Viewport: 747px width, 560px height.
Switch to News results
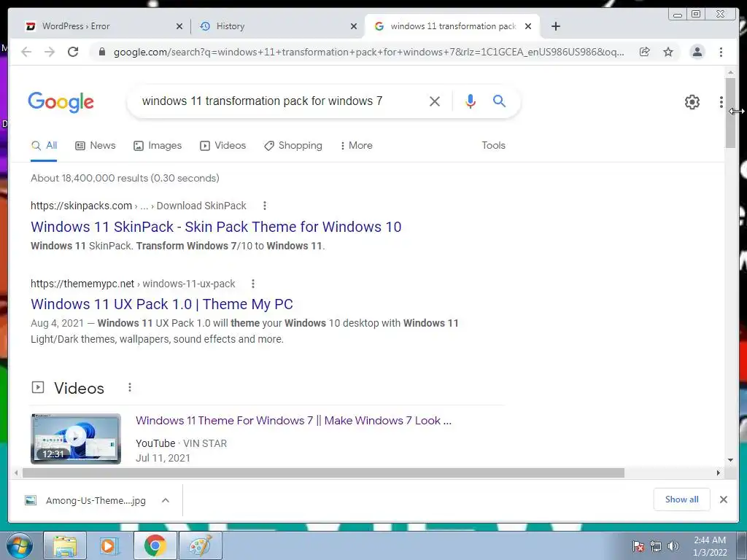tap(96, 146)
